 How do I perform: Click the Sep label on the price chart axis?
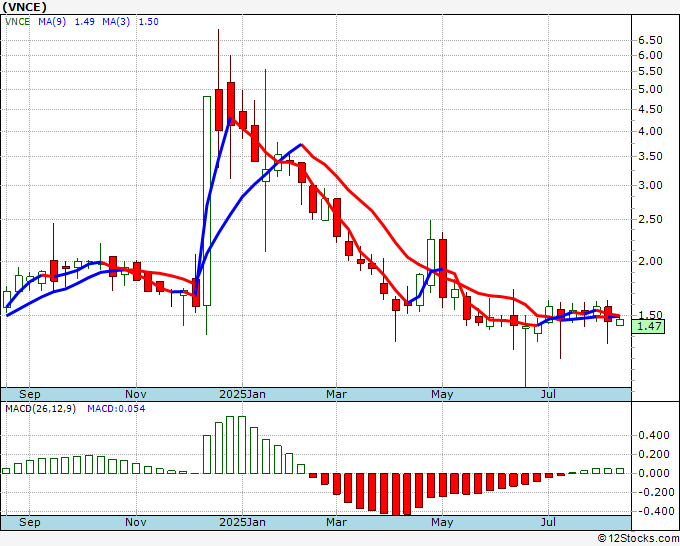(29, 394)
